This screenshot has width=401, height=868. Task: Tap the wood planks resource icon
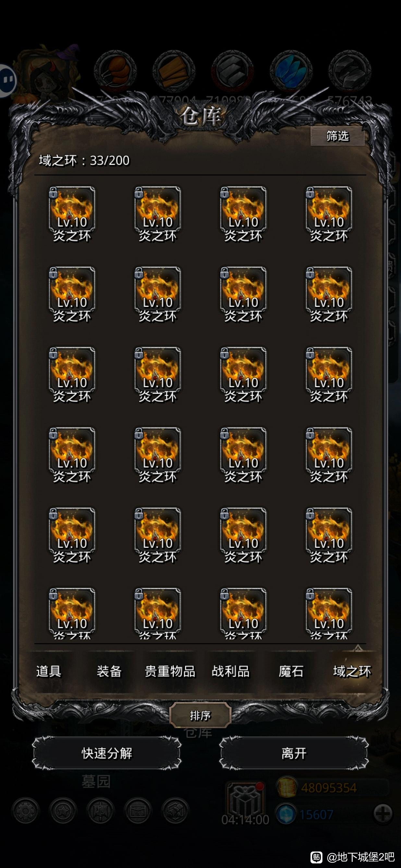point(174,71)
